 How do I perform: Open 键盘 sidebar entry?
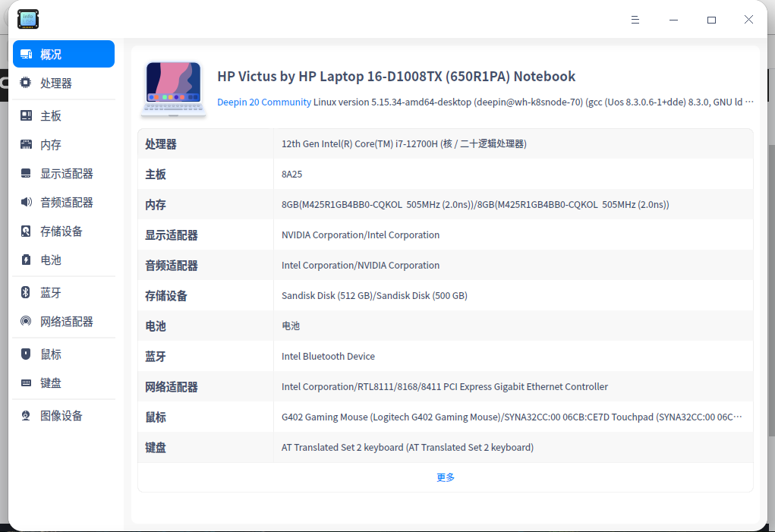pos(64,383)
